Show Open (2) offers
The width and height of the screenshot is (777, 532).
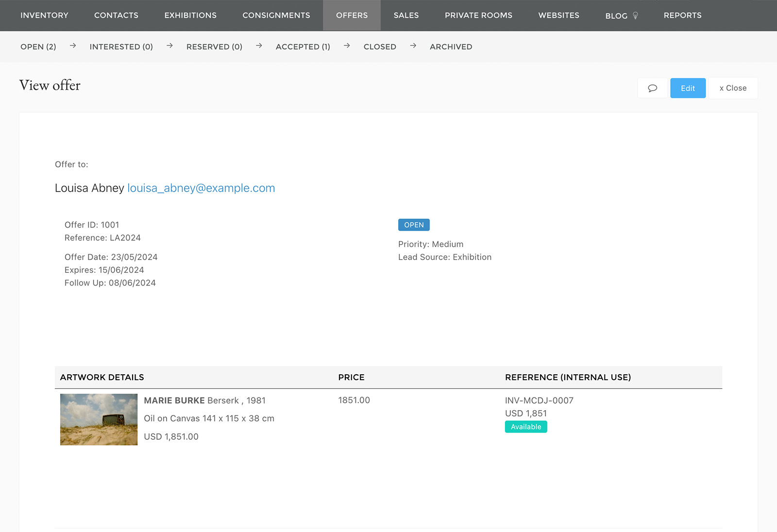(x=38, y=47)
